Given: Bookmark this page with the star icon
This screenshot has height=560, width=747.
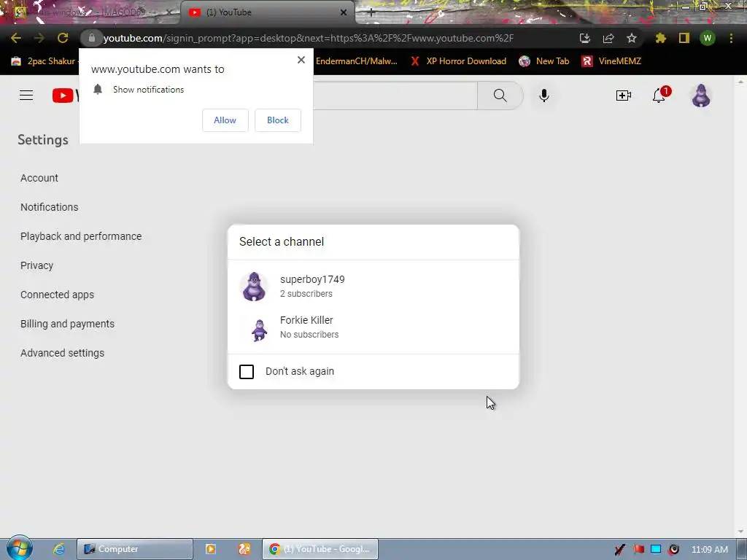Looking at the screenshot, I should [x=632, y=38].
